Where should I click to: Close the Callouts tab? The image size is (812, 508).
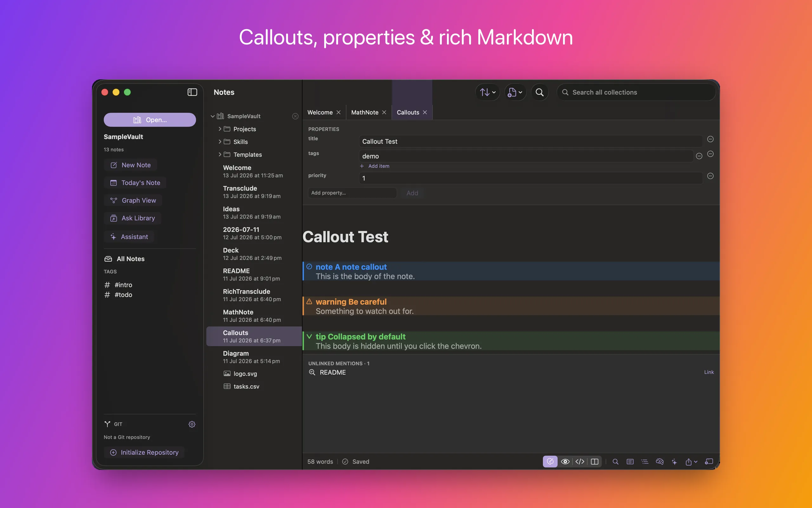point(425,112)
